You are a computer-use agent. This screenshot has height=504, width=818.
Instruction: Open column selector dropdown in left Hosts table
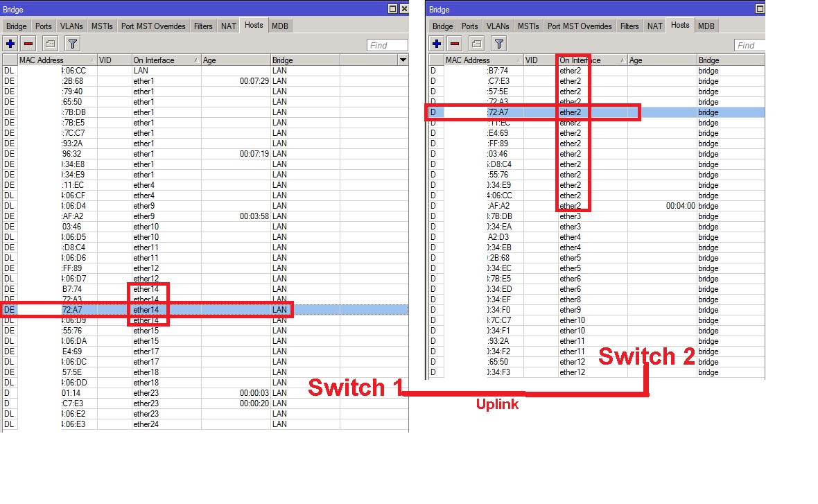point(403,60)
